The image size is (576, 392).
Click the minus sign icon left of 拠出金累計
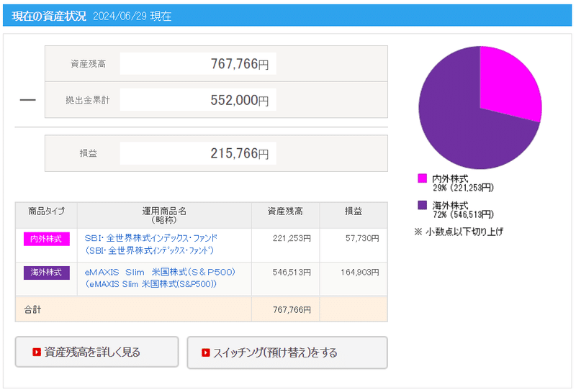(x=27, y=100)
